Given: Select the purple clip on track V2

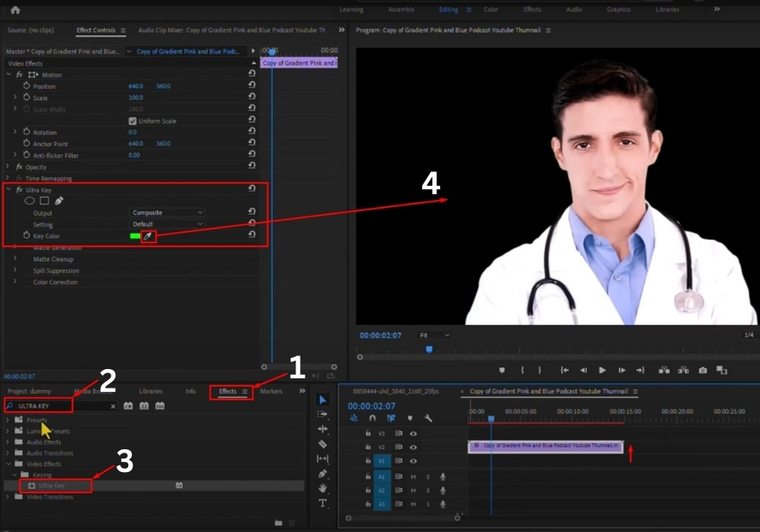Looking at the screenshot, I should (546, 446).
